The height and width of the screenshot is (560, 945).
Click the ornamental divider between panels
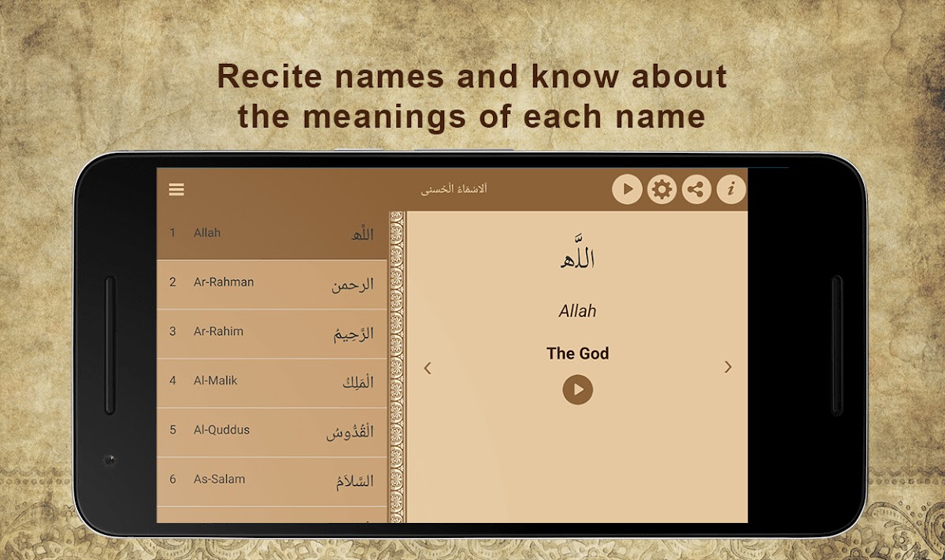(397, 366)
